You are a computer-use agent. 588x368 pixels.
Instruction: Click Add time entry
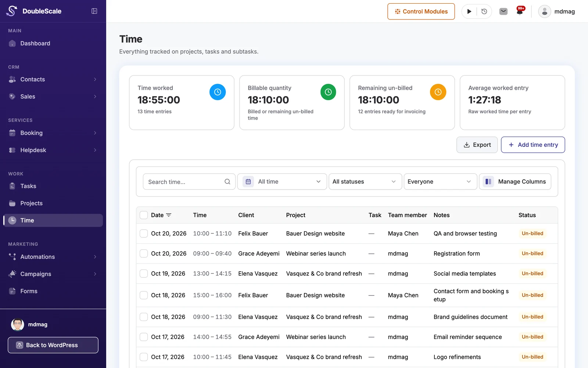(x=533, y=145)
